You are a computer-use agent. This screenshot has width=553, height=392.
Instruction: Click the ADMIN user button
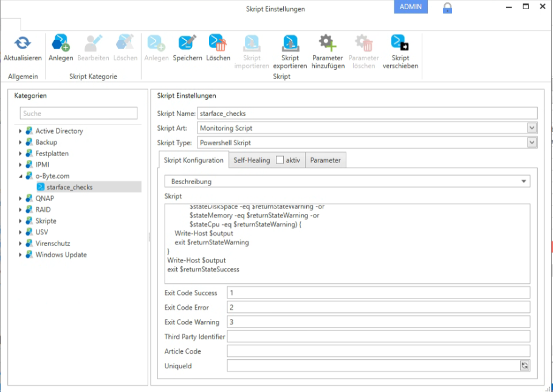point(411,7)
